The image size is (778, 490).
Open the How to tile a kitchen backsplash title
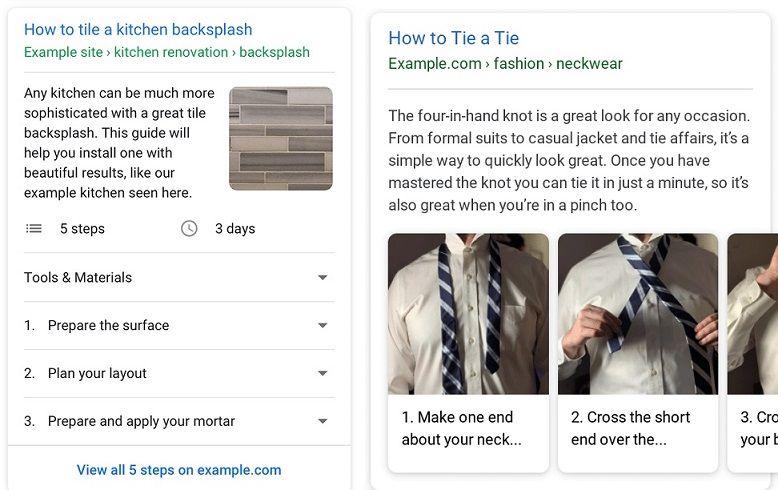tap(138, 29)
